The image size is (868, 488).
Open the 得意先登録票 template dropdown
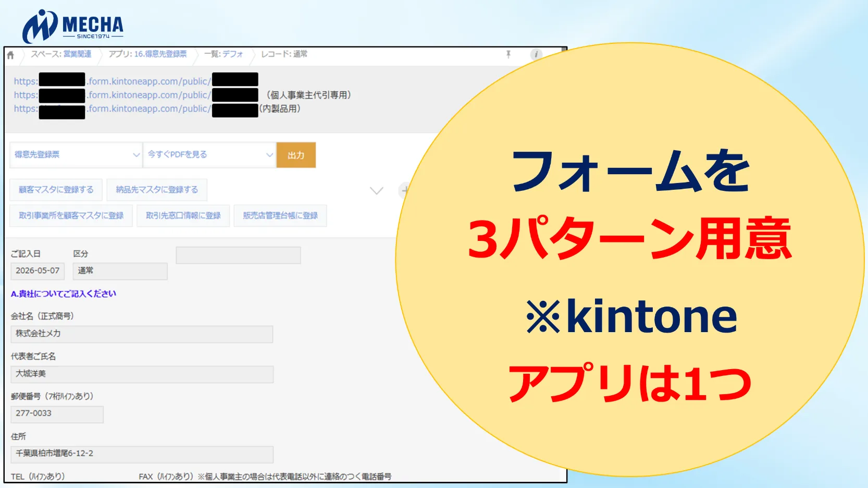click(76, 155)
